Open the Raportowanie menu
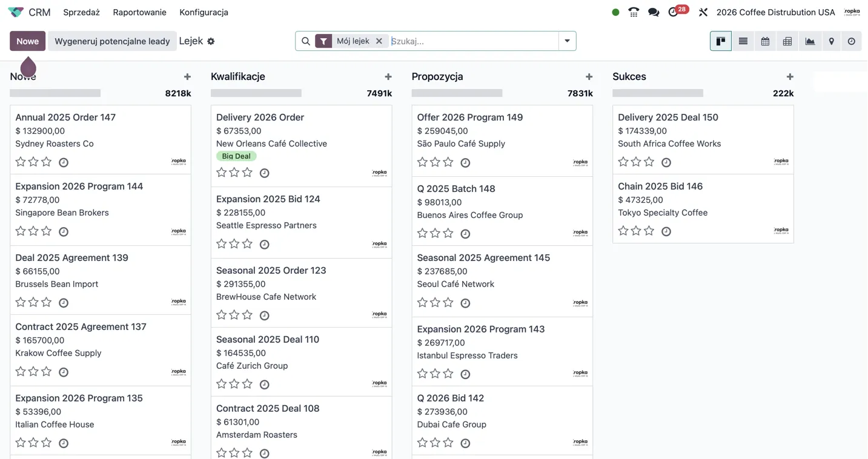Image resolution: width=868 pixels, height=459 pixels. [139, 12]
